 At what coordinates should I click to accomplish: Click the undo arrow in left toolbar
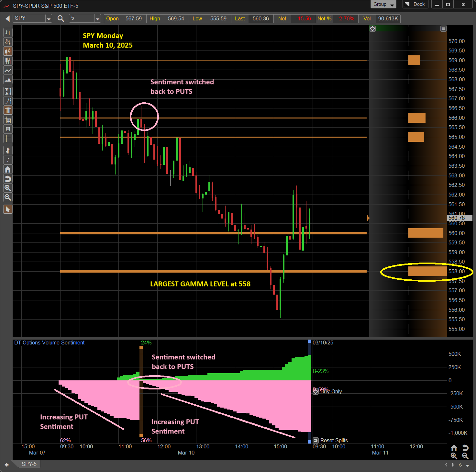[x=8, y=179]
